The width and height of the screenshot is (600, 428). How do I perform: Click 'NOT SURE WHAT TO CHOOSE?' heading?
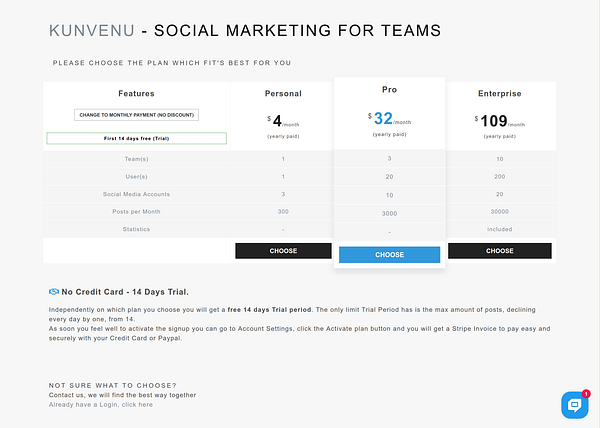pos(112,386)
